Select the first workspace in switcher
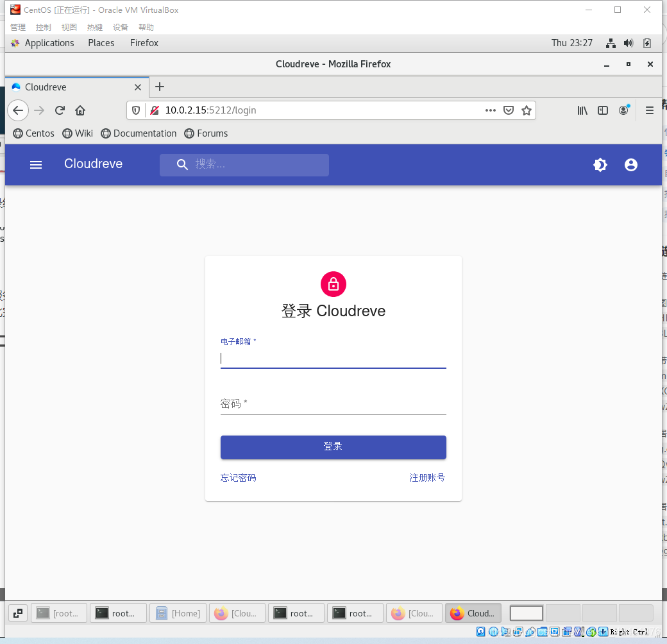This screenshot has width=667, height=644. (526, 613)
